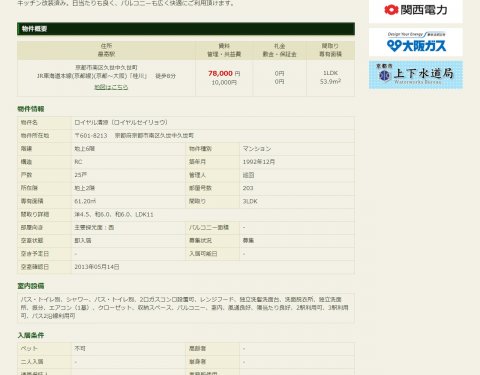Click the 物件概要 dark green header bar
The image size is (480, 375).
186,29
